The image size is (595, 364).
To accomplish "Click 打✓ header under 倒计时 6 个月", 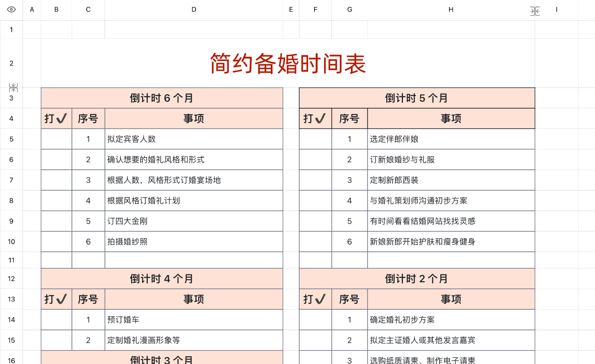I will pos(56,118).
